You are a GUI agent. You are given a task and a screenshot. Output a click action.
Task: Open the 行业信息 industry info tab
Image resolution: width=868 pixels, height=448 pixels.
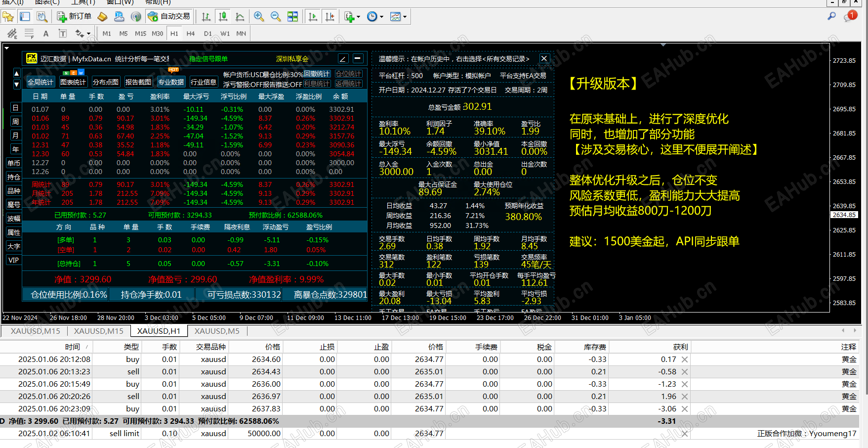(x=204, y=82)
